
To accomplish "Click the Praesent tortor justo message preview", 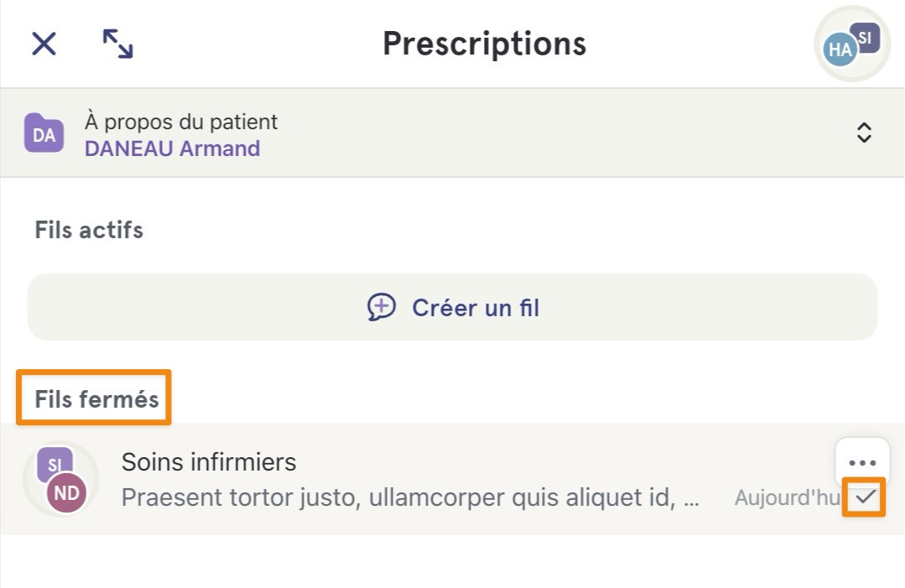I will click(x=410, y=497).
